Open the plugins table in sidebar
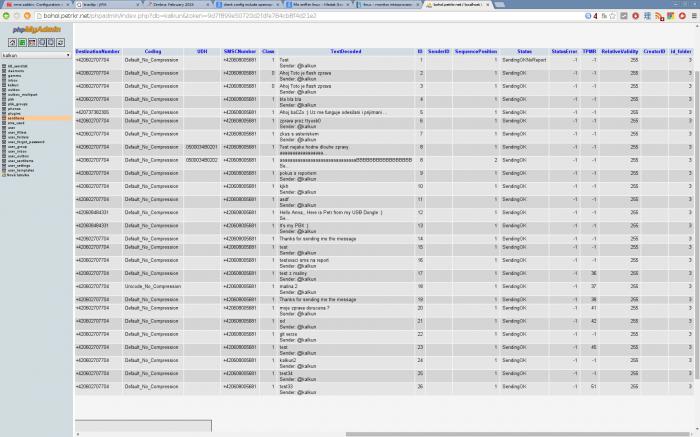 point(14,113)
